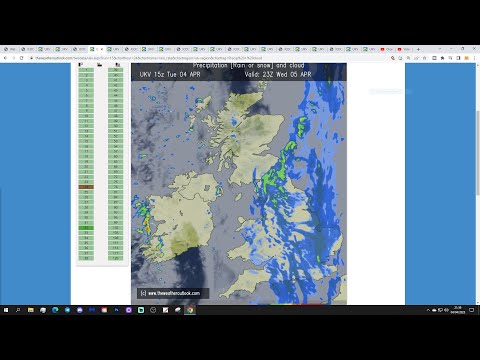Open the Chrome profile avatar

(466, 58)
